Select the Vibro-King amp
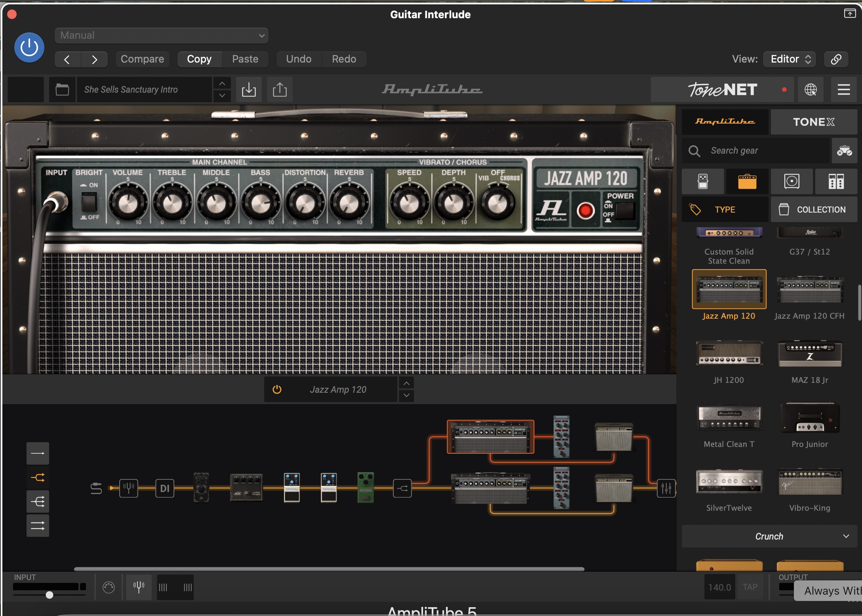The image size is (862, 616). pos(810,482)
